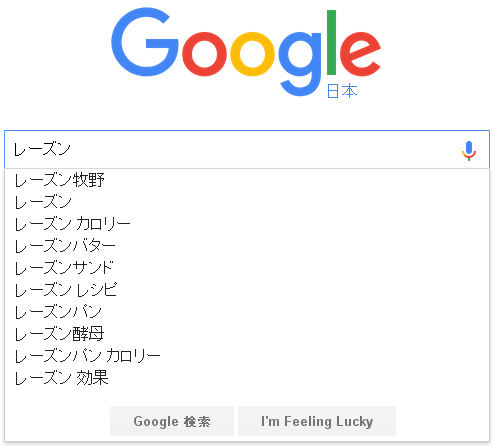Image resolution: width=494 pixels, height=447 pixels.
Task: Click the red letter e in the logo
Action: point(360,54)
